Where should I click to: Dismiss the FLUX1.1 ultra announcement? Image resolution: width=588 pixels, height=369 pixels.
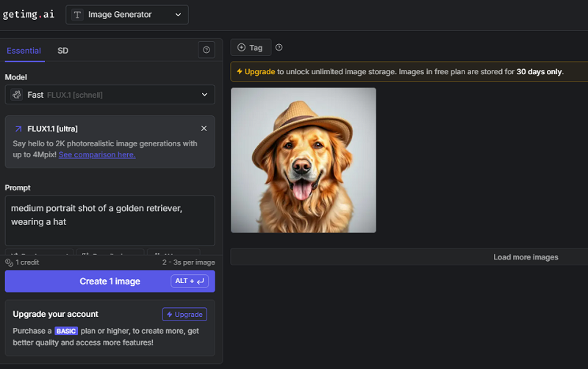(x=204, y=129)
